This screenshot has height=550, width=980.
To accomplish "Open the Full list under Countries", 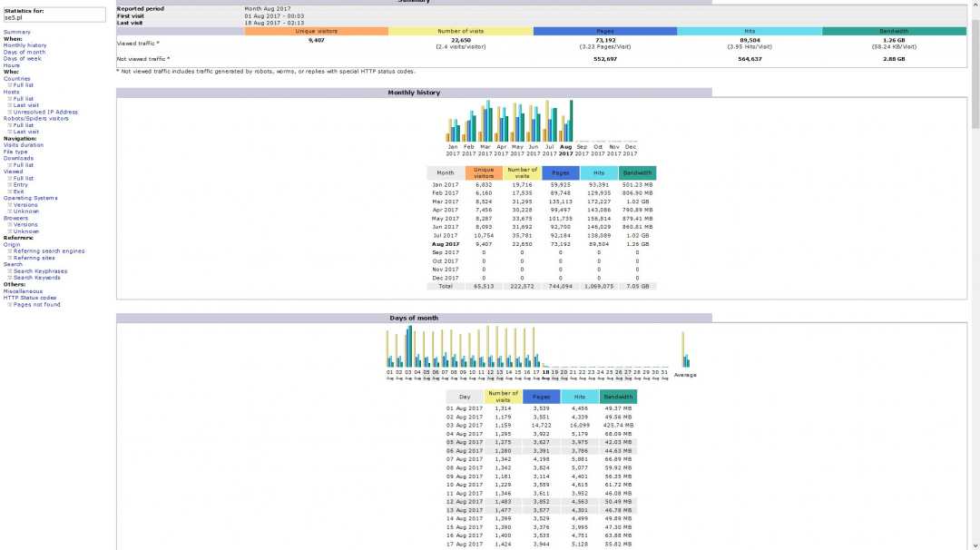I will coord(23,85).
